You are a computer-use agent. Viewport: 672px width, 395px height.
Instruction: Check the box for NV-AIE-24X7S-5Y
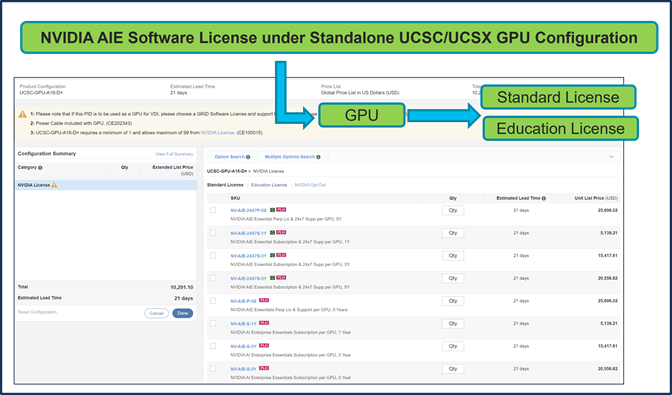pos(213,278)
